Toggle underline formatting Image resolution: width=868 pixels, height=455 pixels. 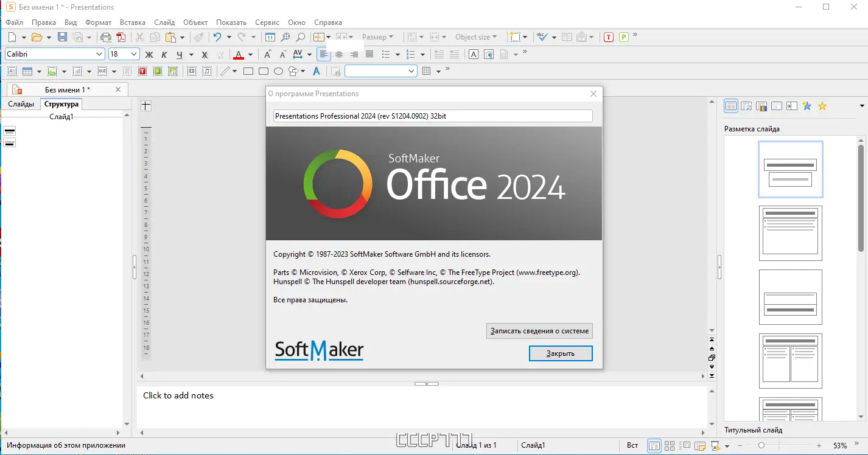click(179, 55)
